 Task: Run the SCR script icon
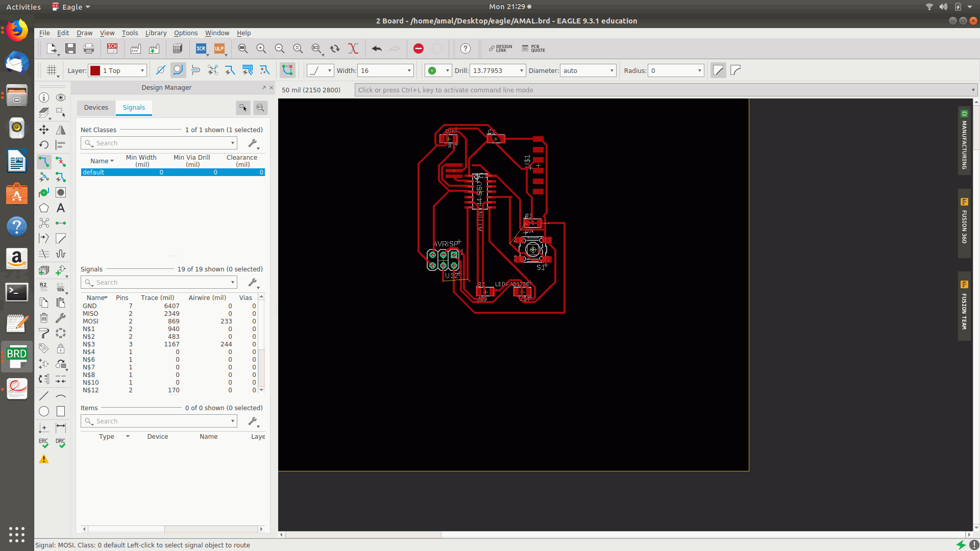[201, 48]
